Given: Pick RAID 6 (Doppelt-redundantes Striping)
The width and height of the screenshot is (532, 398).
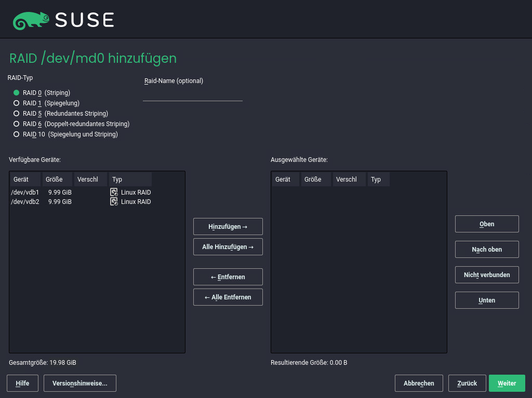Looking at the screenshot, I should point(17,124).
